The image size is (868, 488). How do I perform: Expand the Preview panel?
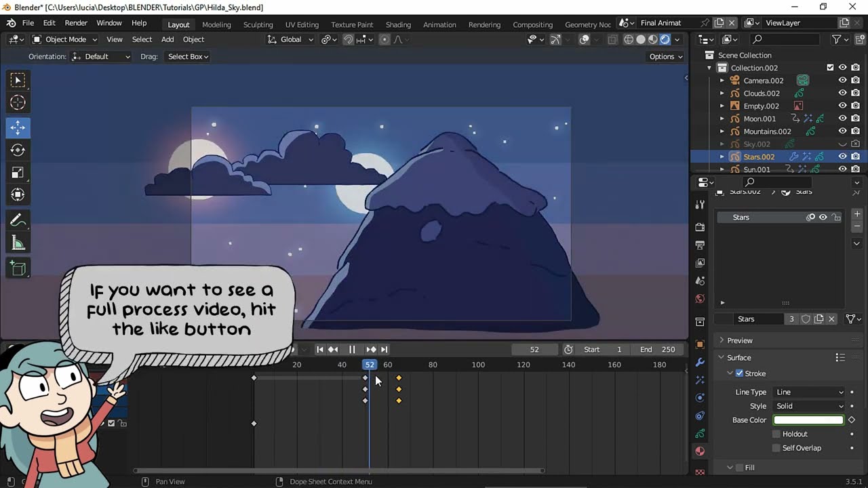point(722,340)
